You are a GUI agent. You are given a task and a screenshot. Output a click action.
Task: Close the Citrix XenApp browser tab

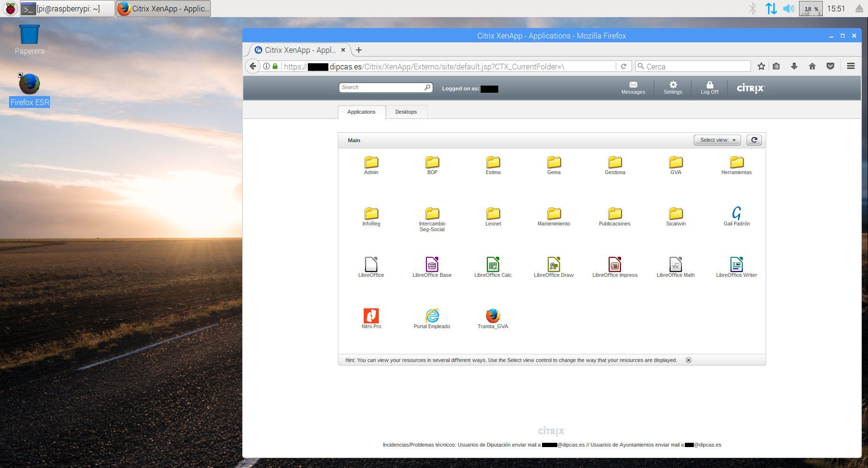[343, 50]
